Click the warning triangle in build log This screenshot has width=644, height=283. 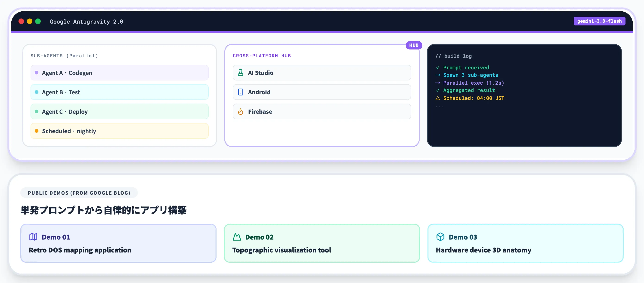point(438,98)
